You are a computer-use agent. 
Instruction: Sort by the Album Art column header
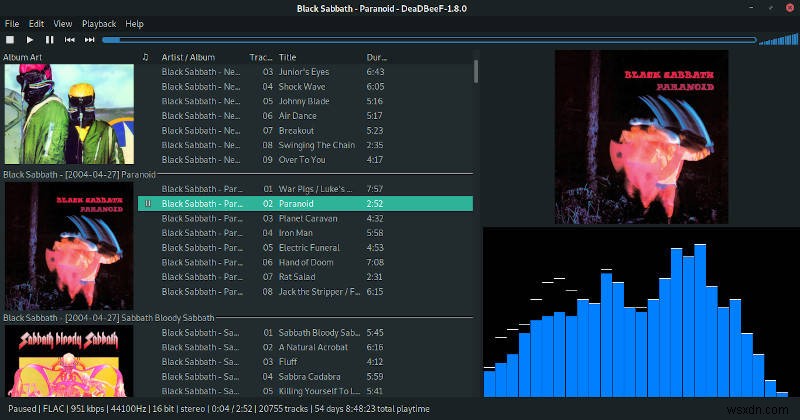click(23, 57)
